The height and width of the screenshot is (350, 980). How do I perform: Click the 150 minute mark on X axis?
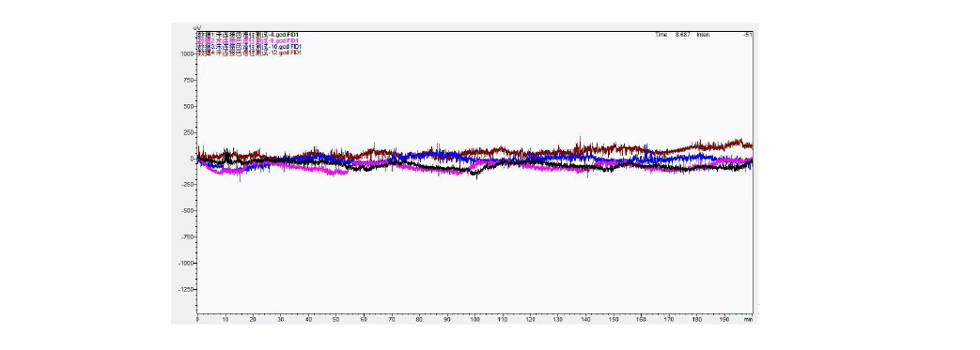click(x=614, y=319)
